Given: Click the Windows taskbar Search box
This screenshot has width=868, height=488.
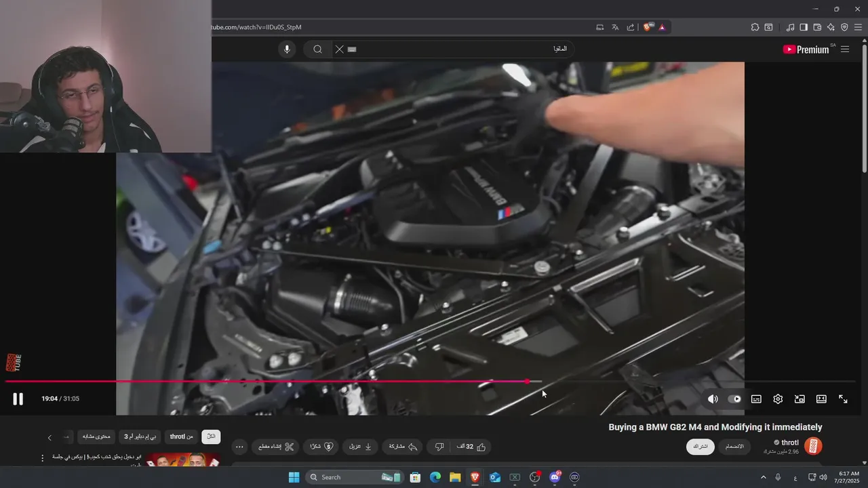Looking at the screenshot, I should click(355, 477).
